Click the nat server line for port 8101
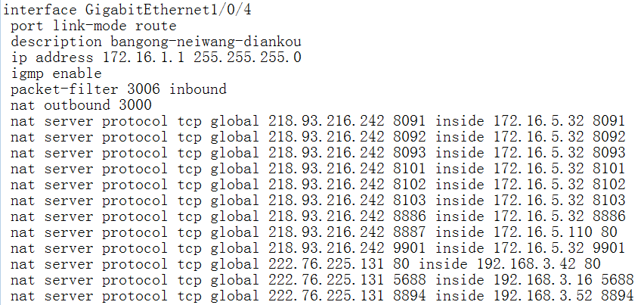 (317, 169)
